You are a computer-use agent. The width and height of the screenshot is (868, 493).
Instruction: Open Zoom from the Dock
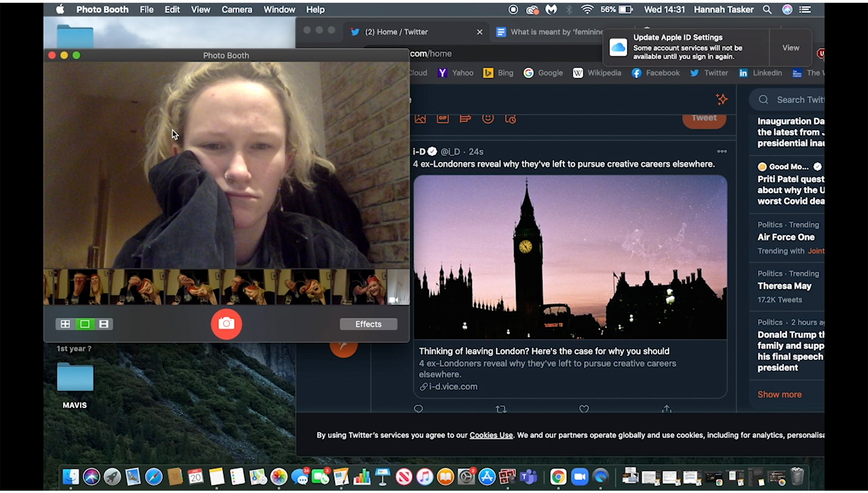579,477
